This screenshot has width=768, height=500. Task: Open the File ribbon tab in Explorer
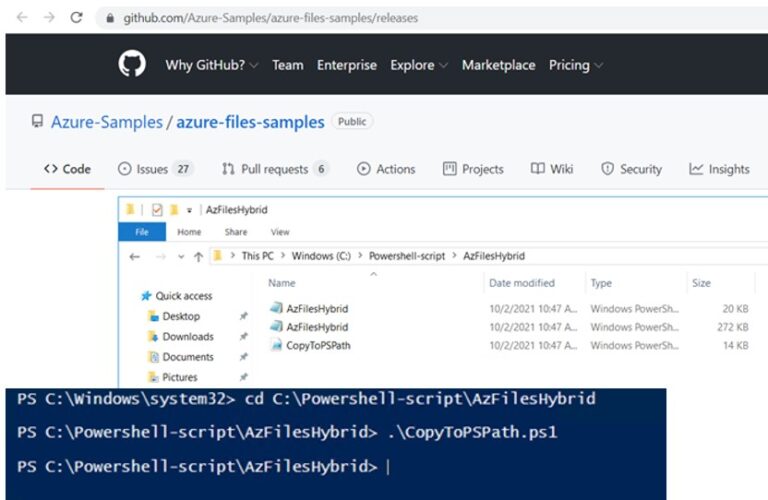point(141,232)
